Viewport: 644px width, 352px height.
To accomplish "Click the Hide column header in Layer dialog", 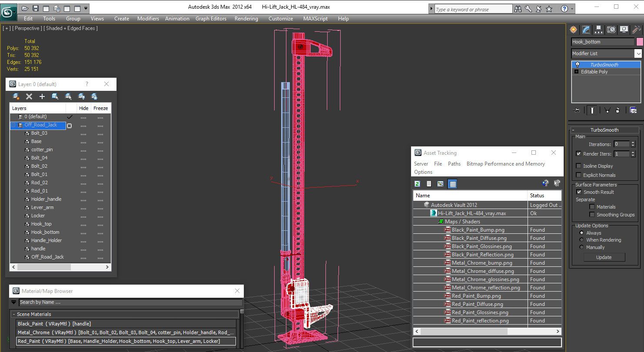I will click(83, 108).
